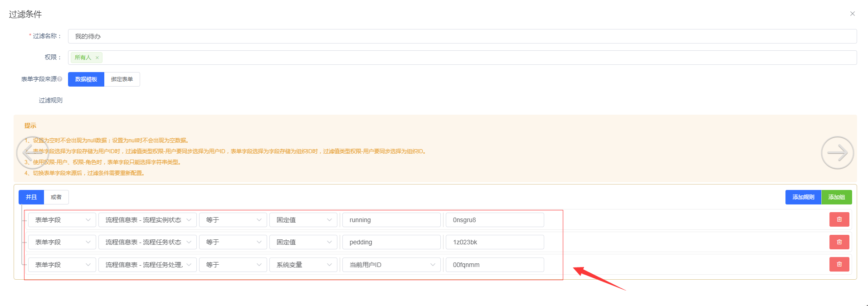Set rule logic to 或者
The width and height of the screenshot is (868, 306).
[56, 197]
